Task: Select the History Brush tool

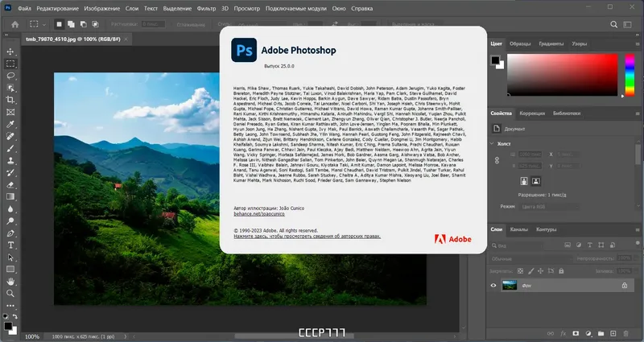Action: pos(10,172)
